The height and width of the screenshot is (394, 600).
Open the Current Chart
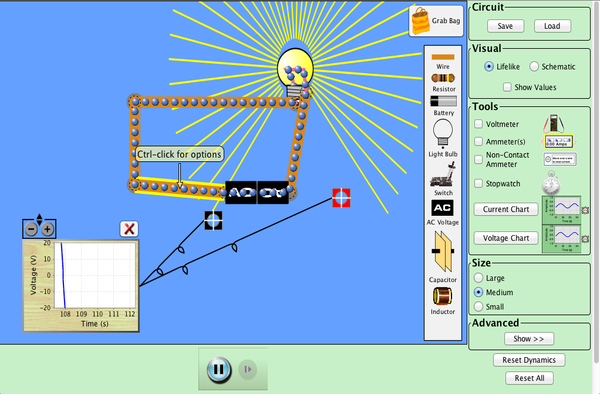506,209
